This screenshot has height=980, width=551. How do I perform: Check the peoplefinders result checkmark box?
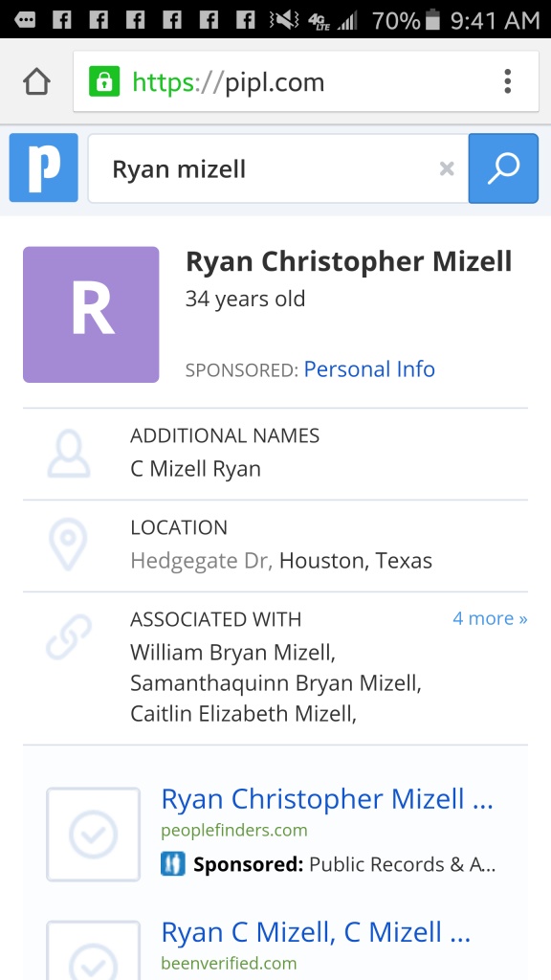[94, 835]
